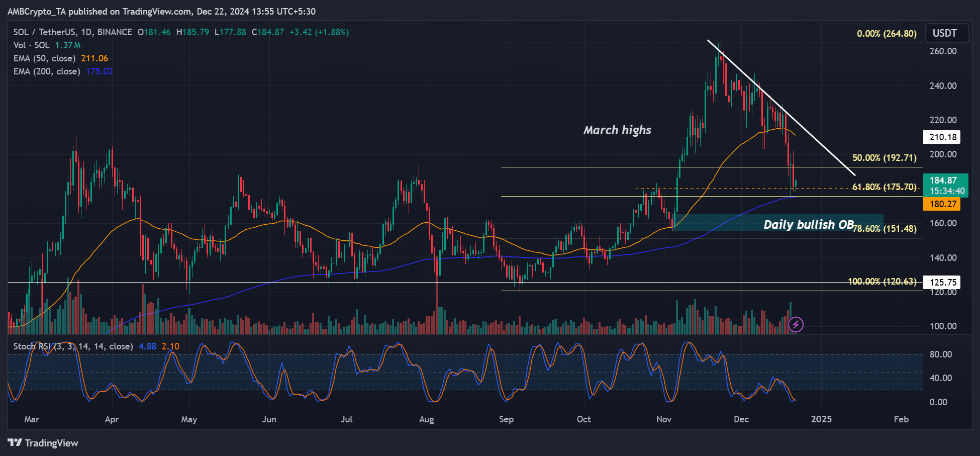Viewport: 980px width, 456px height.
Task: Select the 78.60% (151.48) Fibonacci level label
Action: pyautogui.click(x=885, y=229)
